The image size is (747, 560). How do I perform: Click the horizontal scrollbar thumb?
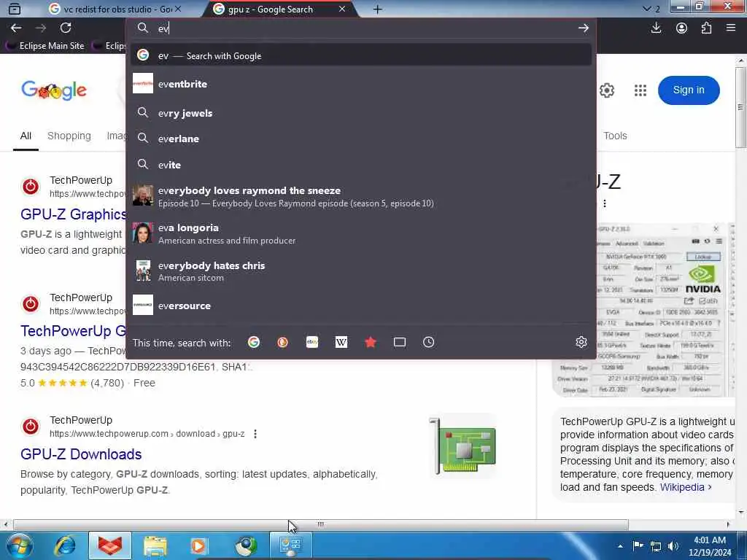click(321, 524)
